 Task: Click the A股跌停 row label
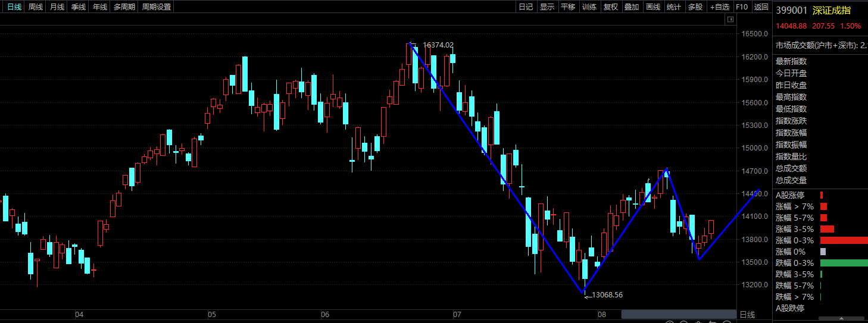(790, 308)
